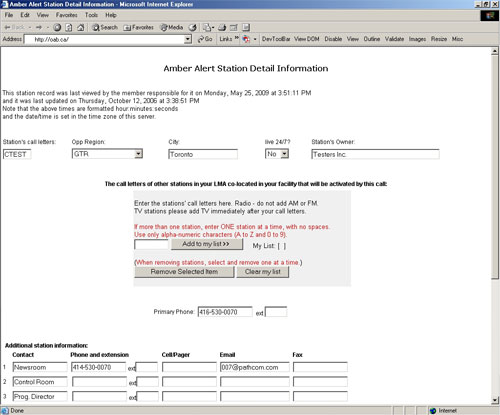Click the Newsroom Fax field

pyautogui.click(x=320, y=367)
